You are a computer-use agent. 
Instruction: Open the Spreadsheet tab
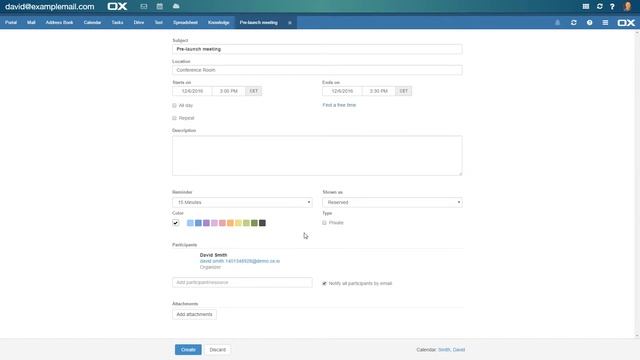tap(185, 22)
